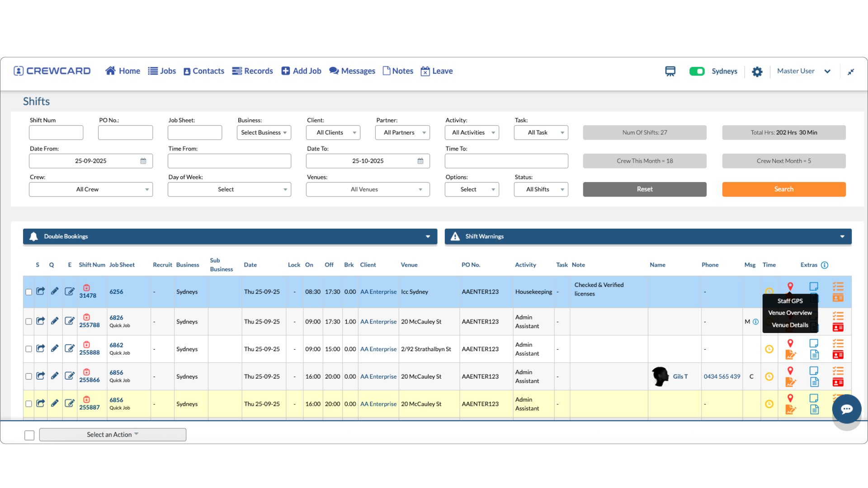The width and height of the screenshot is (868, 488).
Task: Click the Extras info icon in header
Action: pyautogui.click(x=825, y=265)
